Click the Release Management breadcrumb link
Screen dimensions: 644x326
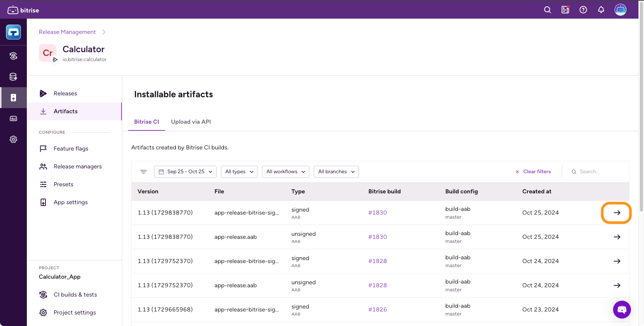click(x=67, y=32)
